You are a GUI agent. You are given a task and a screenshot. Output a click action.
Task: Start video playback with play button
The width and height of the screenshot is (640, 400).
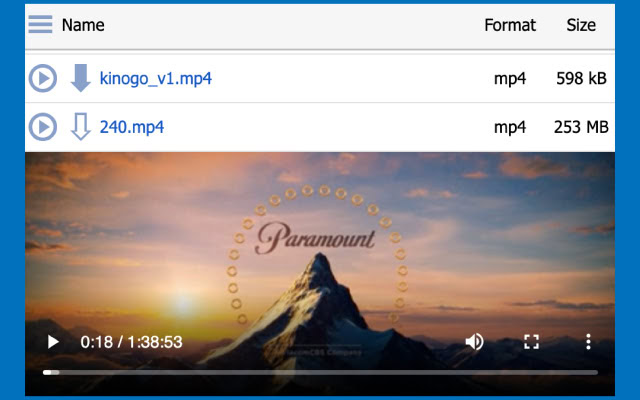(x=53, y=342)
